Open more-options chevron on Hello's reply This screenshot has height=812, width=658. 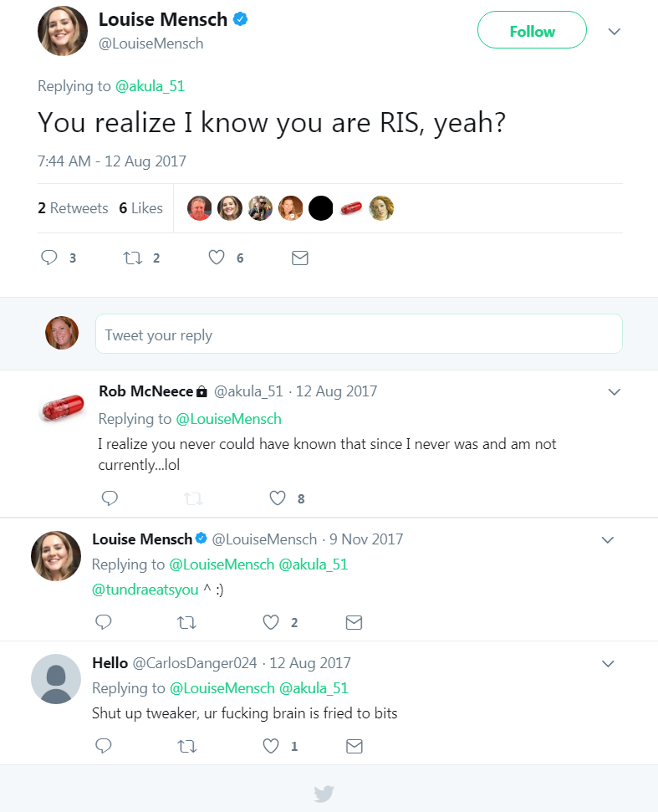[609, 664]
